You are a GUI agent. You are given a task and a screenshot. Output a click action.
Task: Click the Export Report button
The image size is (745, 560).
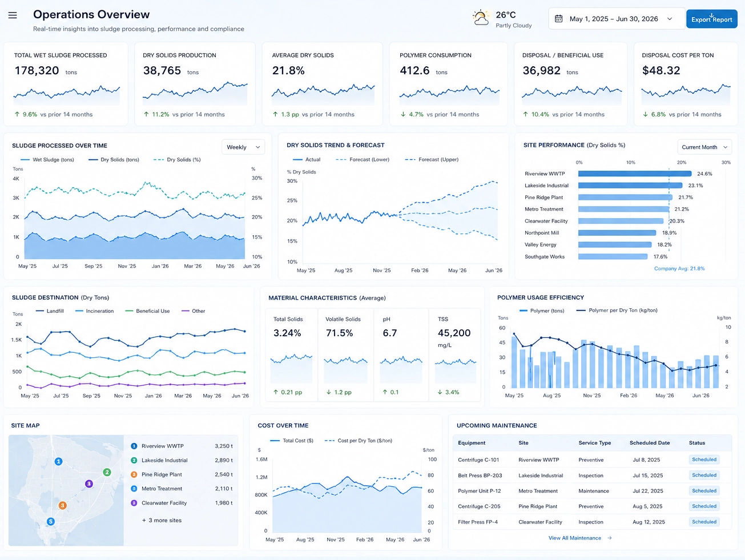tap(711, 19)
